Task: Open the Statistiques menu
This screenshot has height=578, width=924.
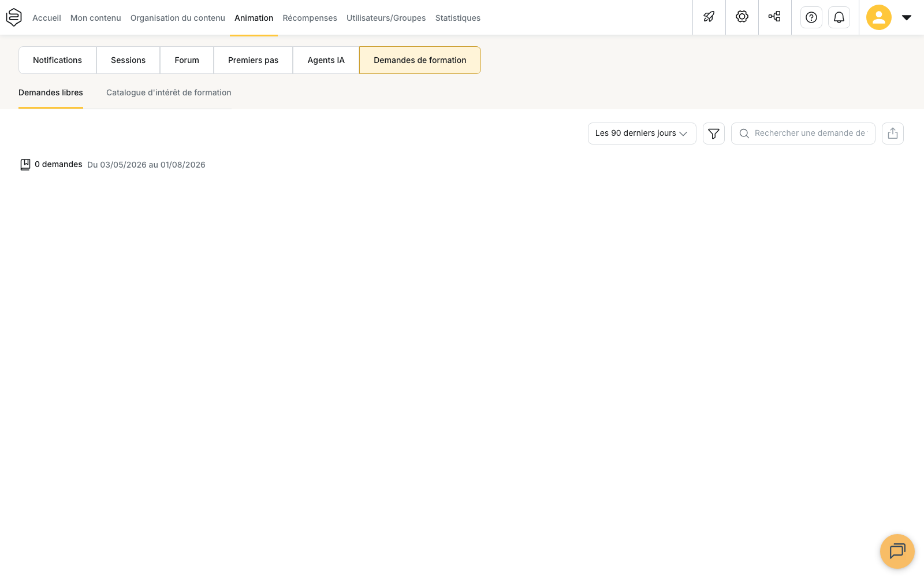Action: [458, 18]
